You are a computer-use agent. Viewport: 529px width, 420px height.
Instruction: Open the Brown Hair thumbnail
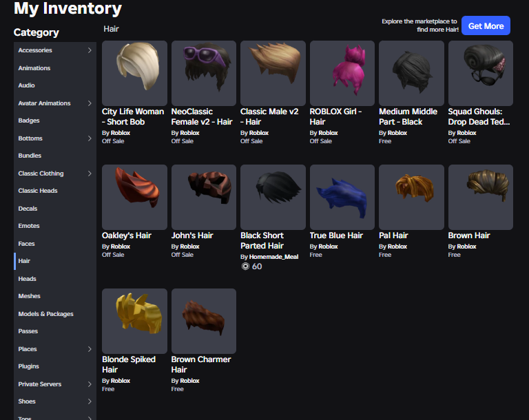coord(480,197)
